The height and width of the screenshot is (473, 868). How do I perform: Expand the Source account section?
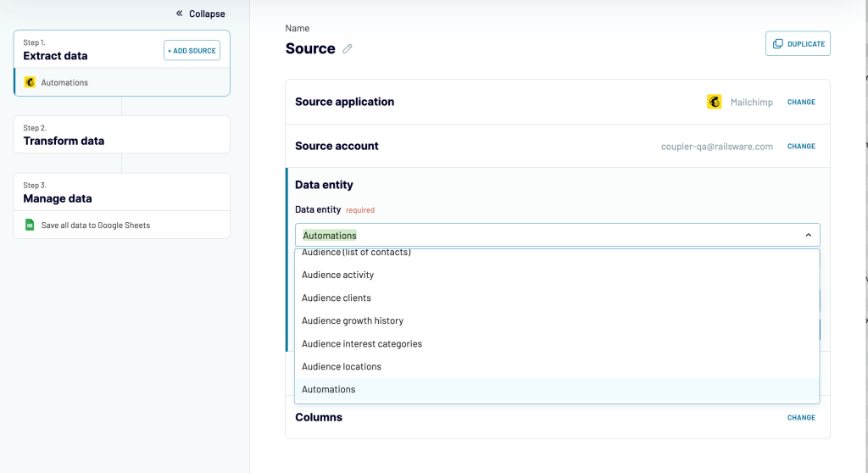(x=337, y=146)
